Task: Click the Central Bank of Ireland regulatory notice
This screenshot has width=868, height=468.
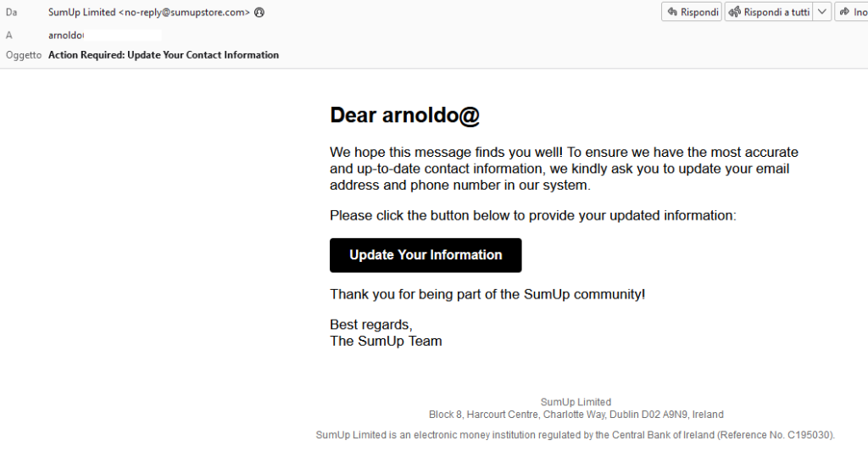Action: click(576, 435)
